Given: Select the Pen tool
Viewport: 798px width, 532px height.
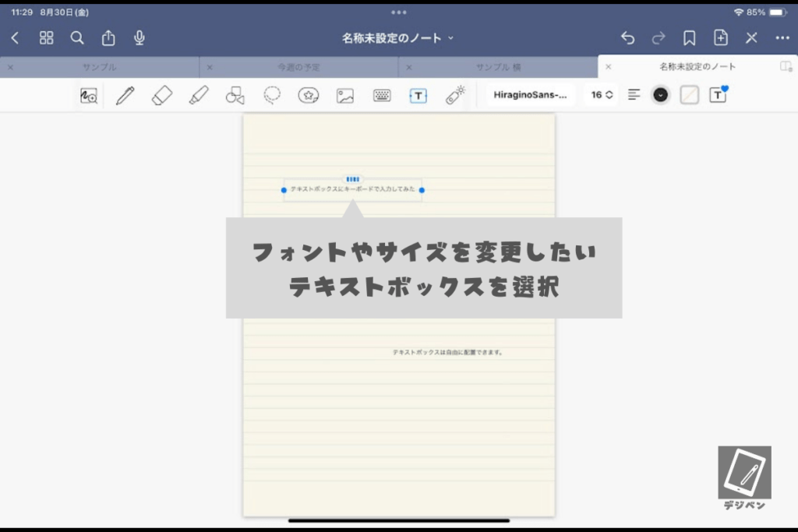Looking at the screenshot, I should pyautogui.click(x=125, y=95).
